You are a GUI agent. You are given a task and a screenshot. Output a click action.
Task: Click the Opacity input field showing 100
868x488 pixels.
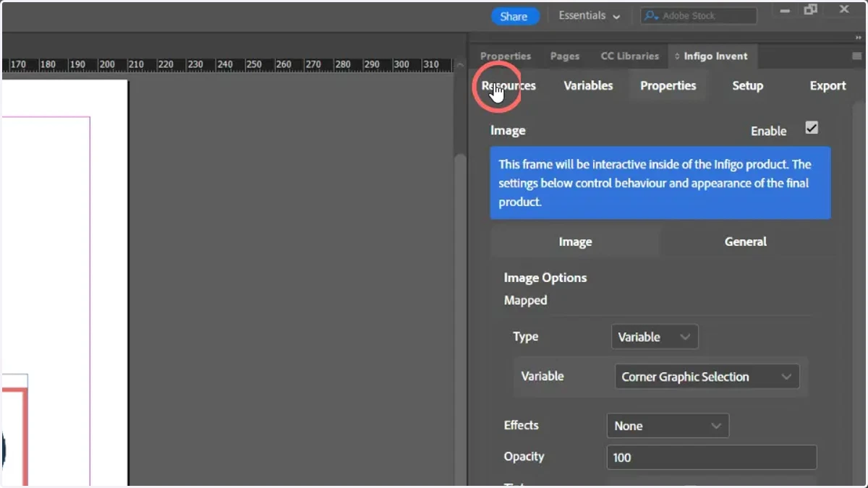(712, 457)
